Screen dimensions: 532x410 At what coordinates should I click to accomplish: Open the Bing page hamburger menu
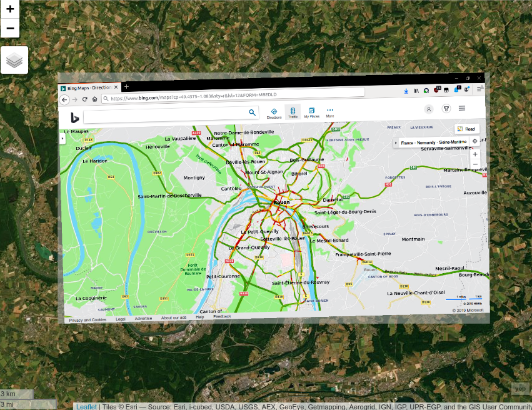point(462,108)
